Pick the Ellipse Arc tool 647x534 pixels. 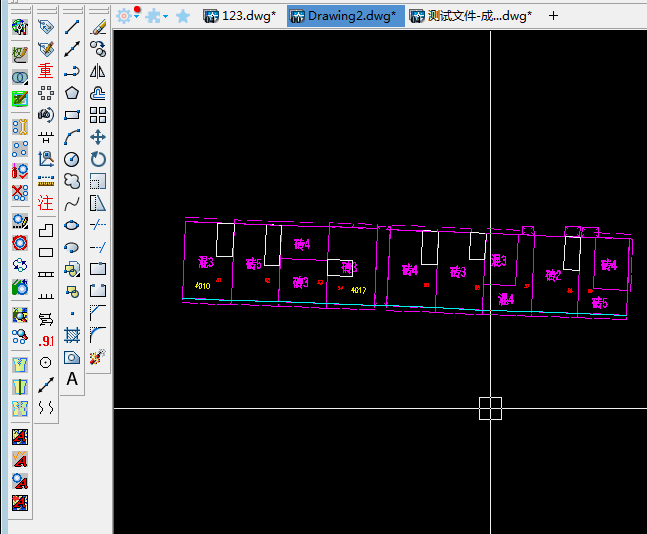coord(72,248)
